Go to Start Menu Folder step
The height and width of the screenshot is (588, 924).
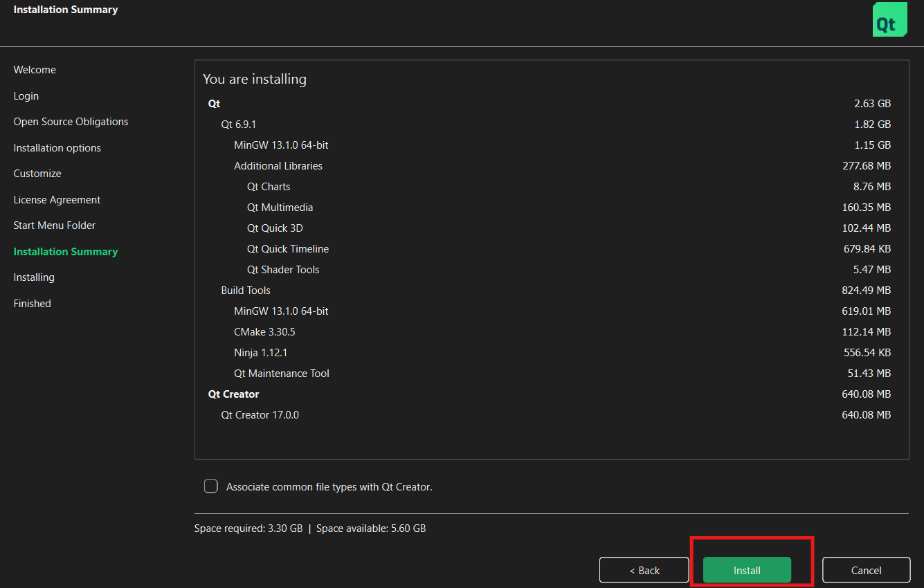[55, 226]
